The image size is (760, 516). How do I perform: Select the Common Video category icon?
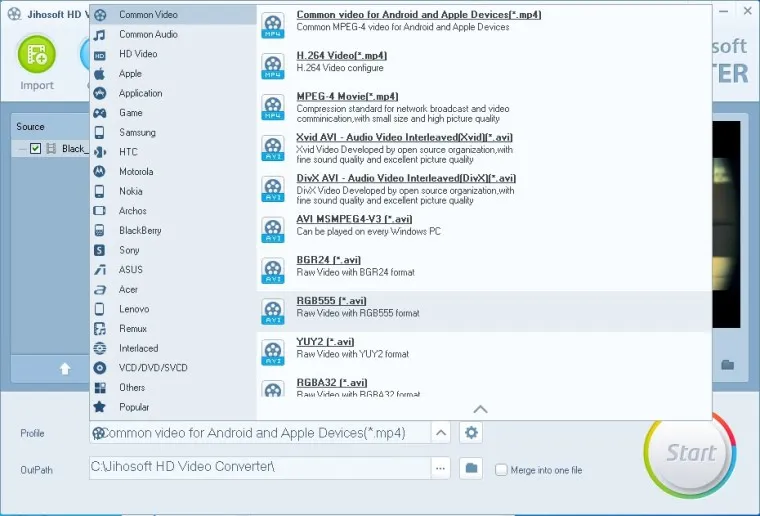tap(100, 15)
